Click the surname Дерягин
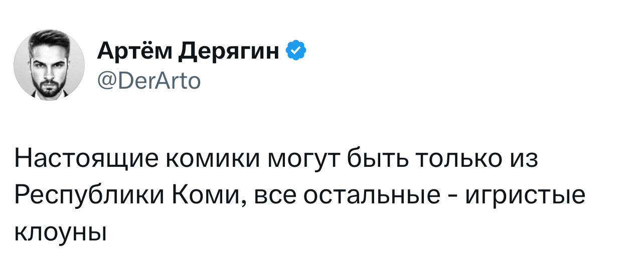The width and height of the screenshot is (644, 271). [229, 52]
